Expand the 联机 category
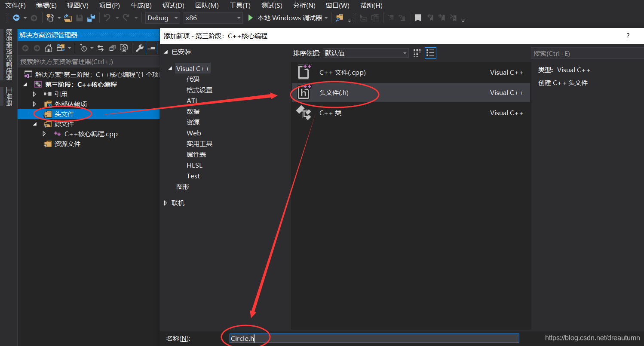 [166, 203]
